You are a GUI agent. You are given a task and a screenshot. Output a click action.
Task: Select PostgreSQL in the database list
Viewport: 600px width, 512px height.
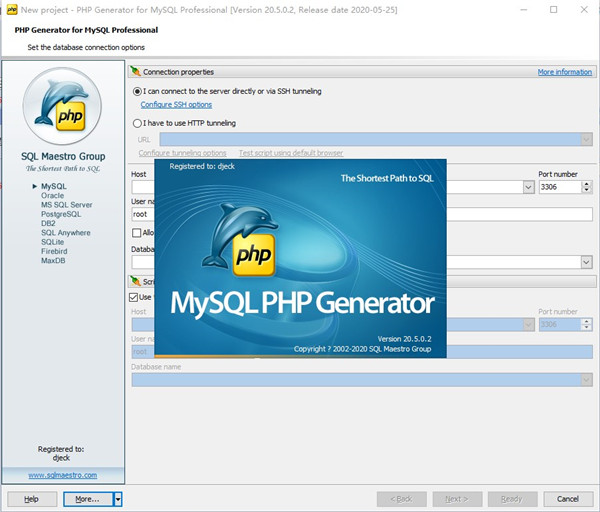click(61, 214)
